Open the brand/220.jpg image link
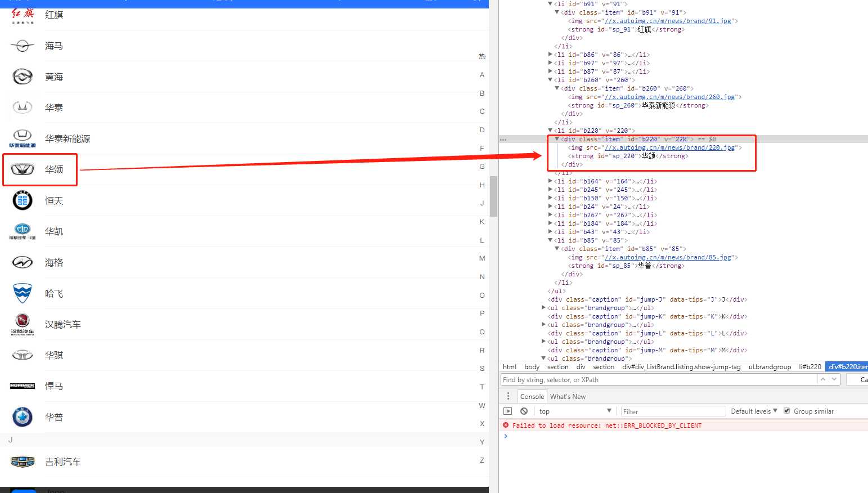868x493 pixels. point(670,147)
